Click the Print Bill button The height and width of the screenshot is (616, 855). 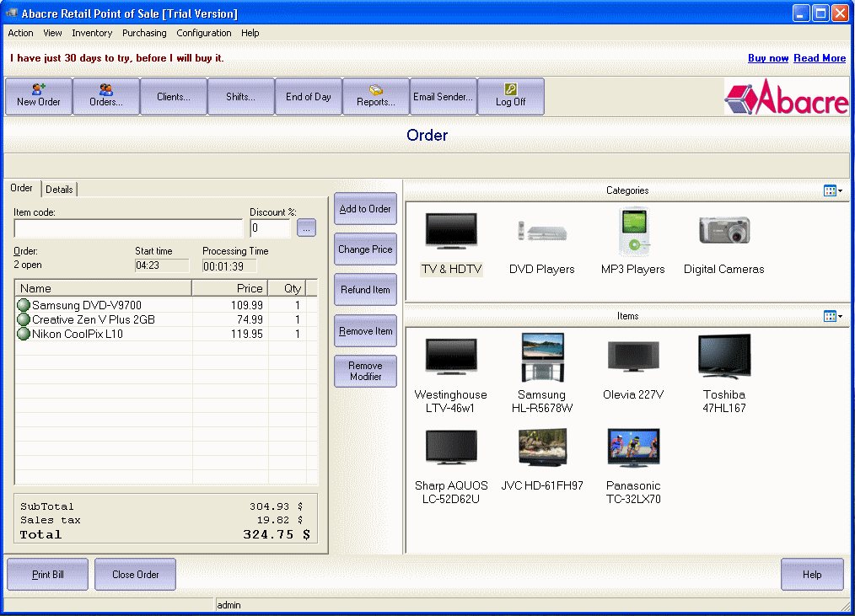click(x=48, y=575)
